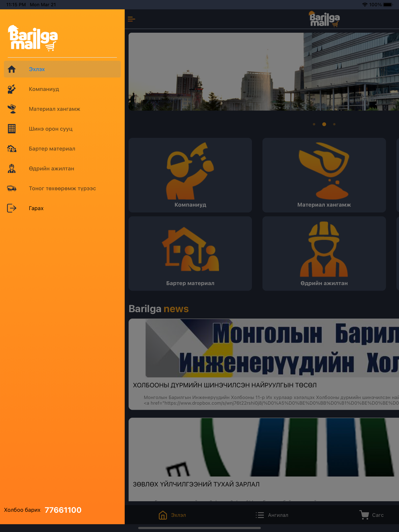Open Шинэ орон сууц menu item
The height and width of the screenshot is (532, 399).
62,129
